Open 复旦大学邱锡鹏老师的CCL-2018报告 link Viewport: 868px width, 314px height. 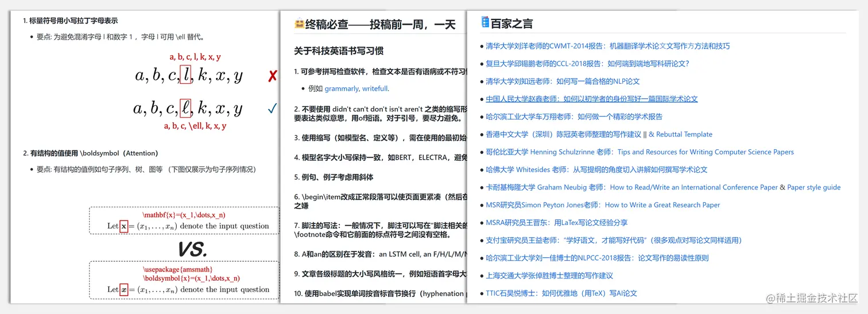point(587,64)
